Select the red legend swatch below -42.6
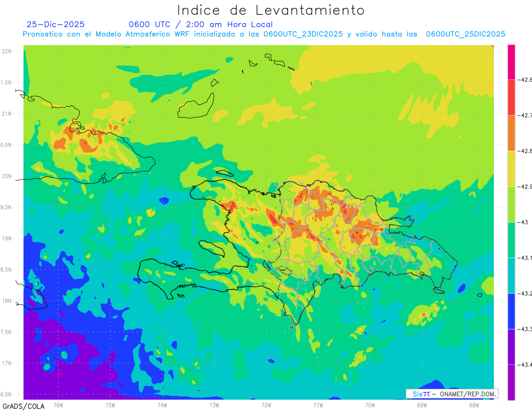532x411 pixels. 511,98
